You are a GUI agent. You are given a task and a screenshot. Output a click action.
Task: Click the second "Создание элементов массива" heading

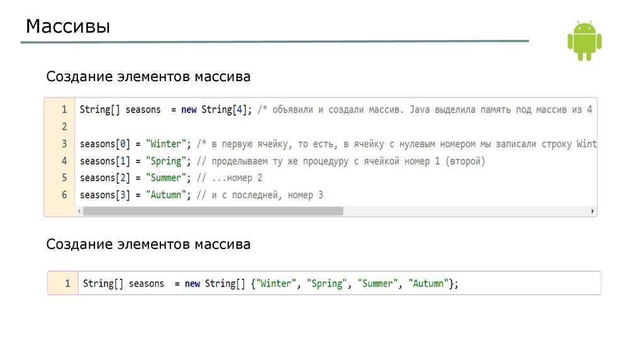[x=148, y=244]
